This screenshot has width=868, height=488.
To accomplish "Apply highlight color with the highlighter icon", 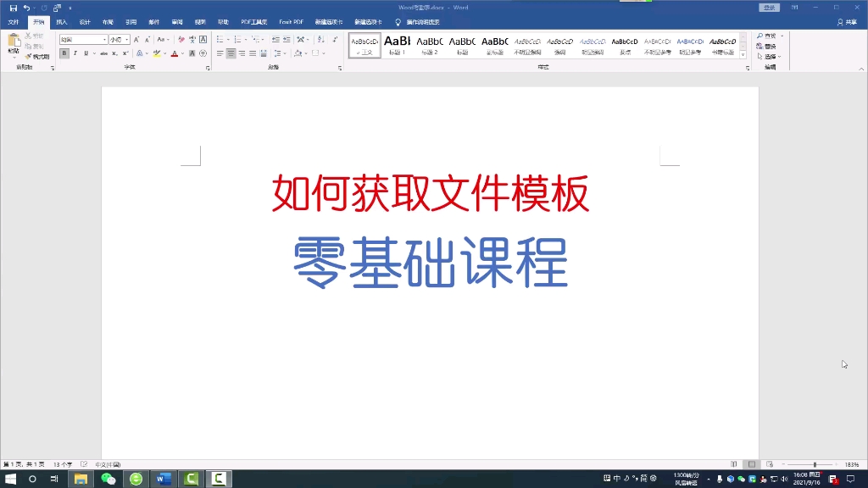I will [156, 52].
